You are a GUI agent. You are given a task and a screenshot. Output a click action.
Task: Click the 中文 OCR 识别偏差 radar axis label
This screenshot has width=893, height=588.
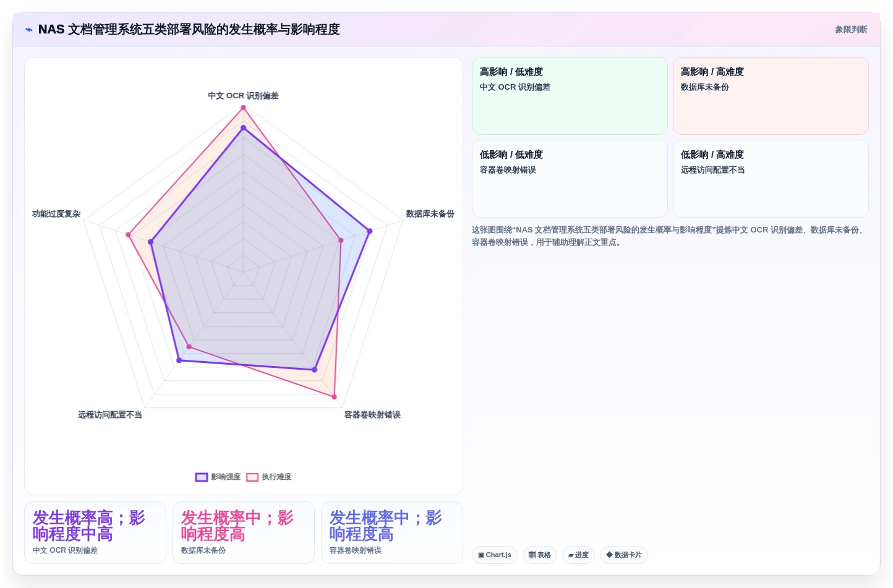pos(243,96)
